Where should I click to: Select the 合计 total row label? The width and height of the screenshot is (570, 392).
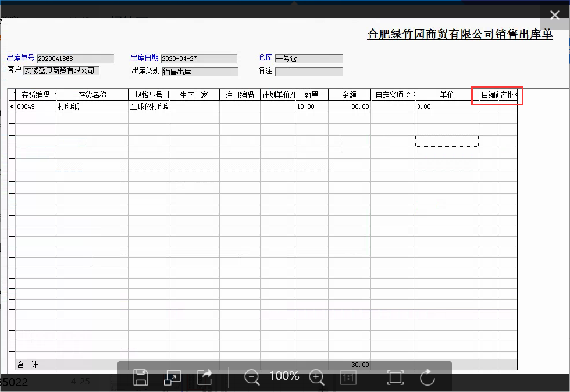pos(28,365)
